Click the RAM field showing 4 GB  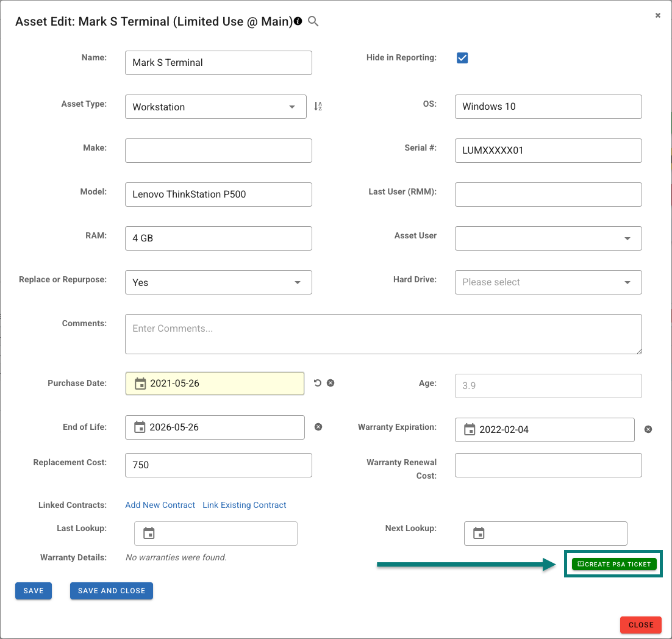tap(218, 238)
